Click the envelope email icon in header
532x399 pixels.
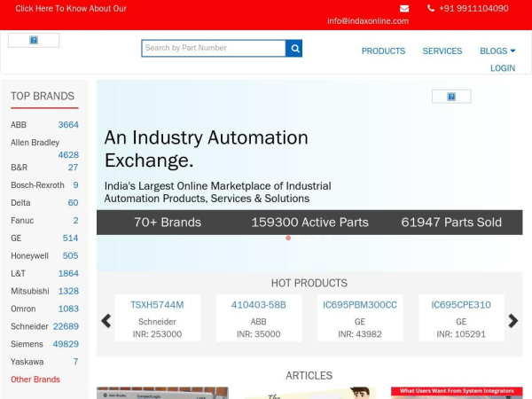point(404,9)
